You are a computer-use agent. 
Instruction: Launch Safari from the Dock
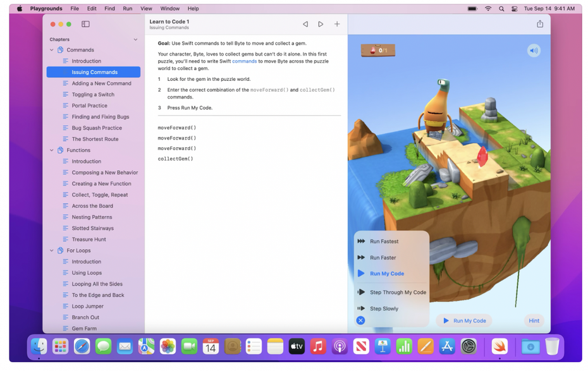pos(82,346)
